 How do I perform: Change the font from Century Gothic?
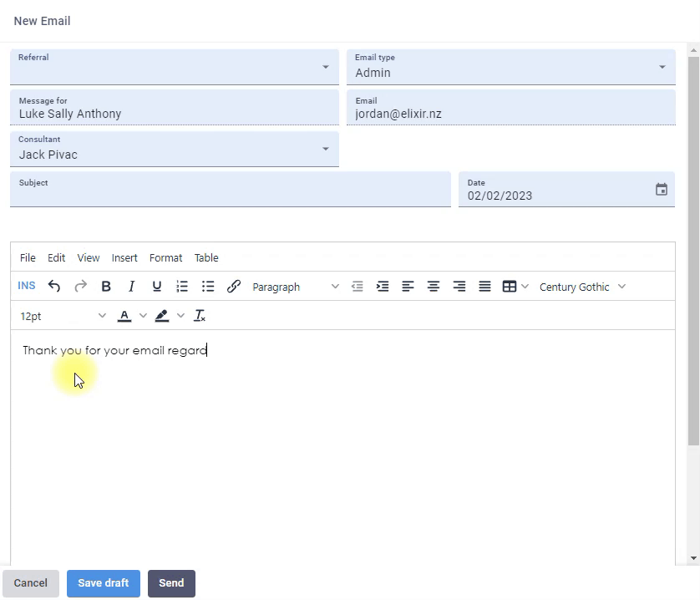pyautogui.click(x=582, y=287)
